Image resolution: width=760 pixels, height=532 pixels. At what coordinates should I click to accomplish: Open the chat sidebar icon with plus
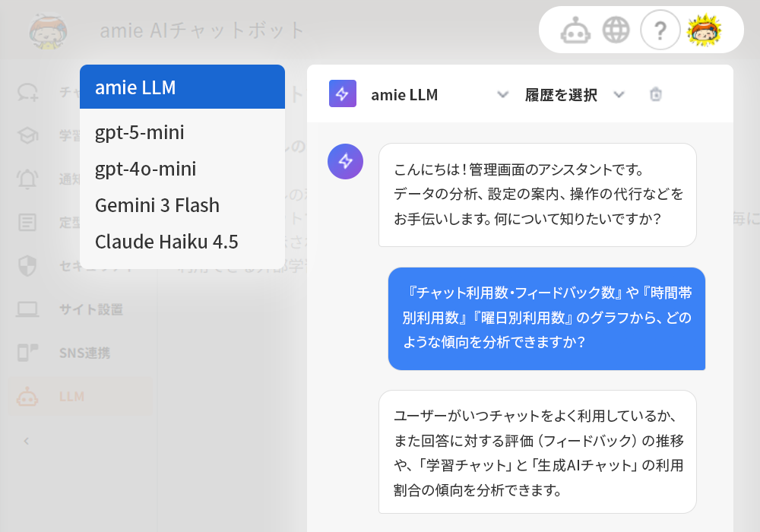[x=27, y=92]
